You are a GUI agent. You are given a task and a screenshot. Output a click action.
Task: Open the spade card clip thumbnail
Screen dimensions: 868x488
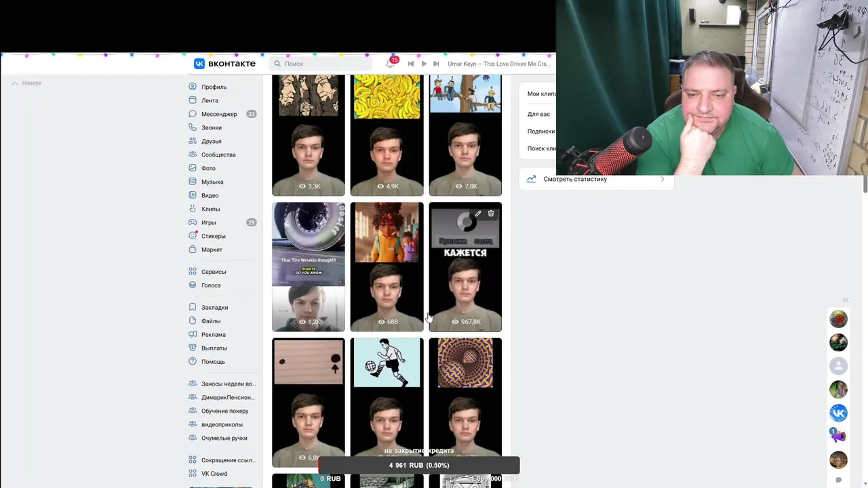[309, 403]
